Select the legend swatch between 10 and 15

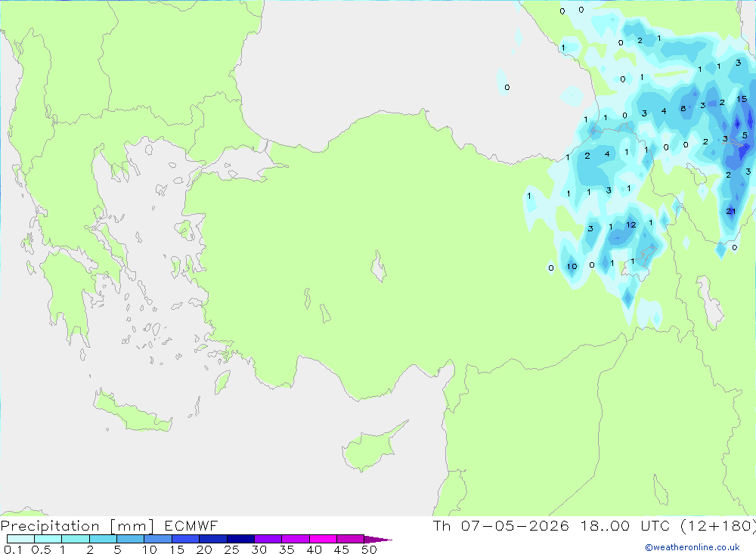click(x=158, y=539)
